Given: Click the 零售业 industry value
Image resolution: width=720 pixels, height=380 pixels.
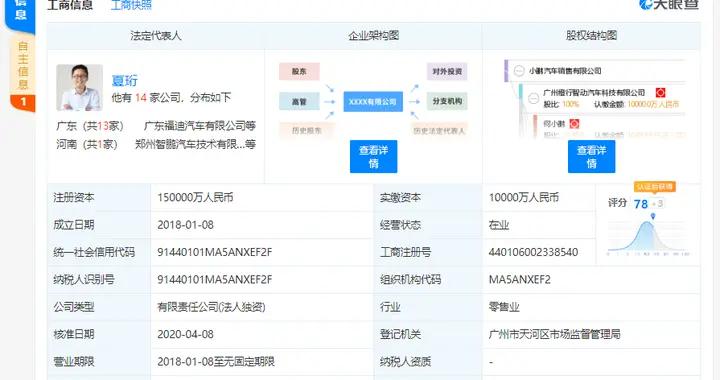Looking at the screenshot, I should click(x=504, y=307).
